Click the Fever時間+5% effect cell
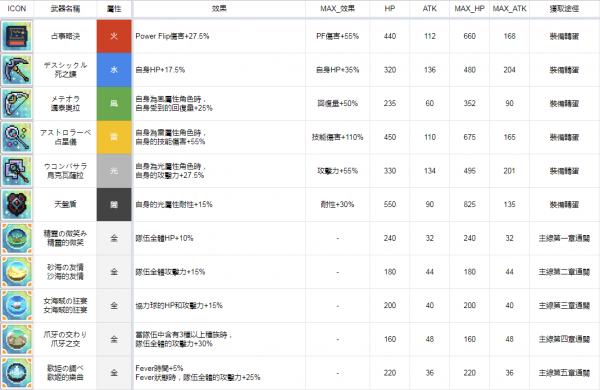The image size is (600, 390). coord(219,373)
